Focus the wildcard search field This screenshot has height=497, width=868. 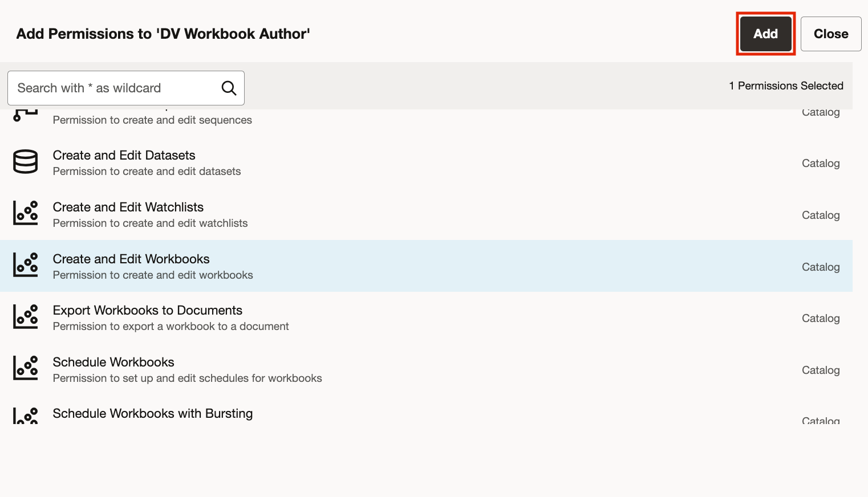coord(126,88)
